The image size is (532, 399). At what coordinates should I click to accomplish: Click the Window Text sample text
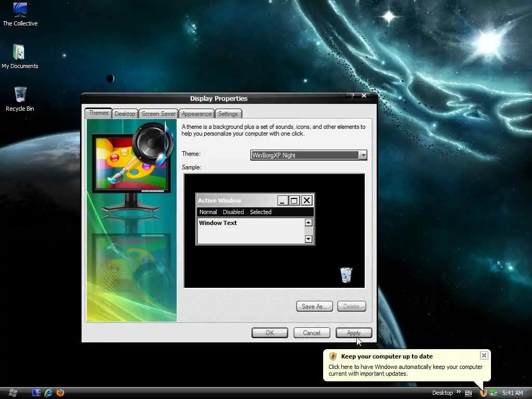tap(218, 223)
